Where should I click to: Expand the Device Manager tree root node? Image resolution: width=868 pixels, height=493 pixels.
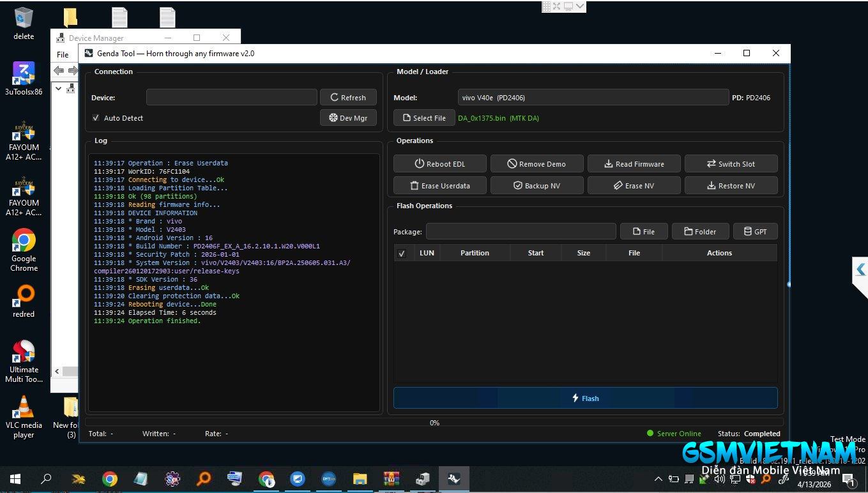click(x=58, y=89)
